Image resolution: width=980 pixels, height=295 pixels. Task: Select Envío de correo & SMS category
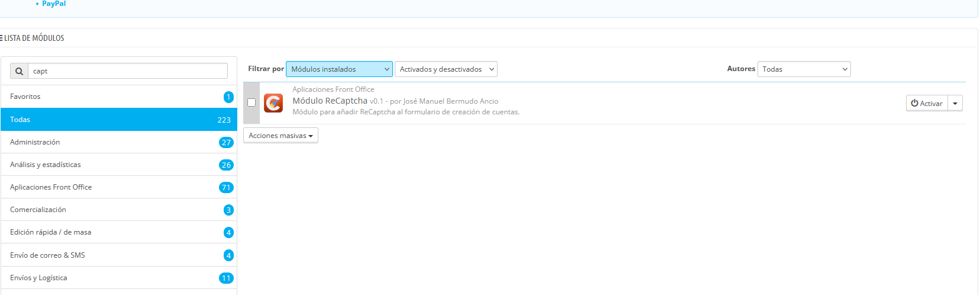coord(119,255)
